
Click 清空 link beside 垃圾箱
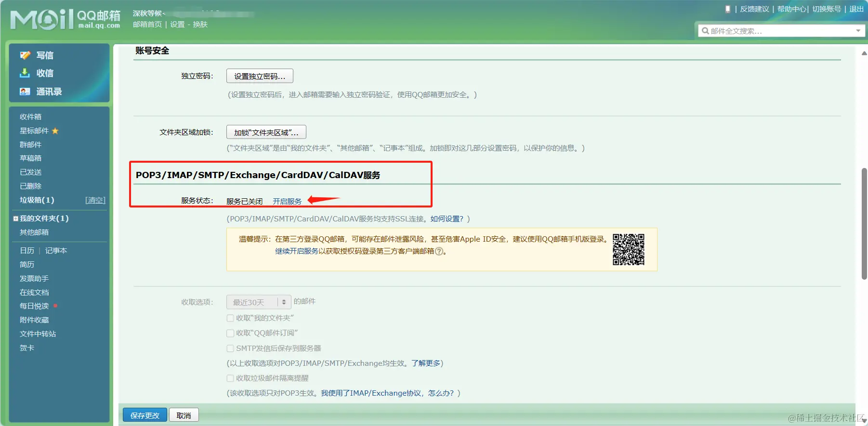pyautogui.click(x=95, y=200)
